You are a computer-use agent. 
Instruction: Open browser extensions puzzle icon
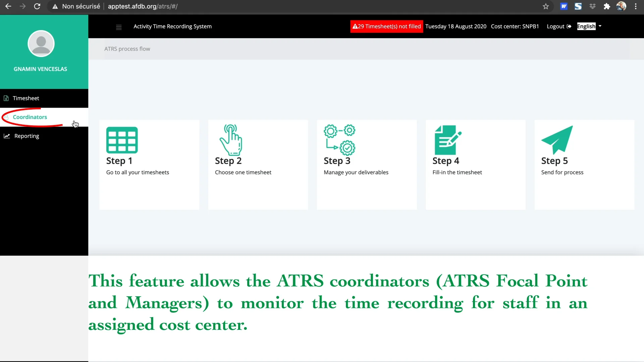pos(607,6)
